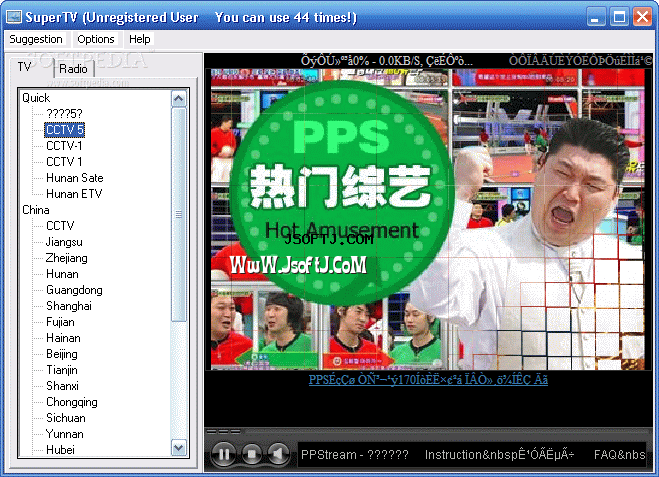Mute audio with the speaker icon
This screenshot has width=659, height=477.
coord(278,454)
